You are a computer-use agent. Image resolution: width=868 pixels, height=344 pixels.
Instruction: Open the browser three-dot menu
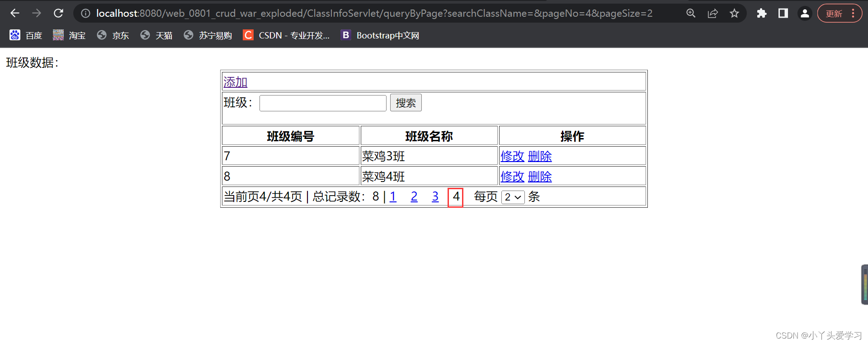853,13
